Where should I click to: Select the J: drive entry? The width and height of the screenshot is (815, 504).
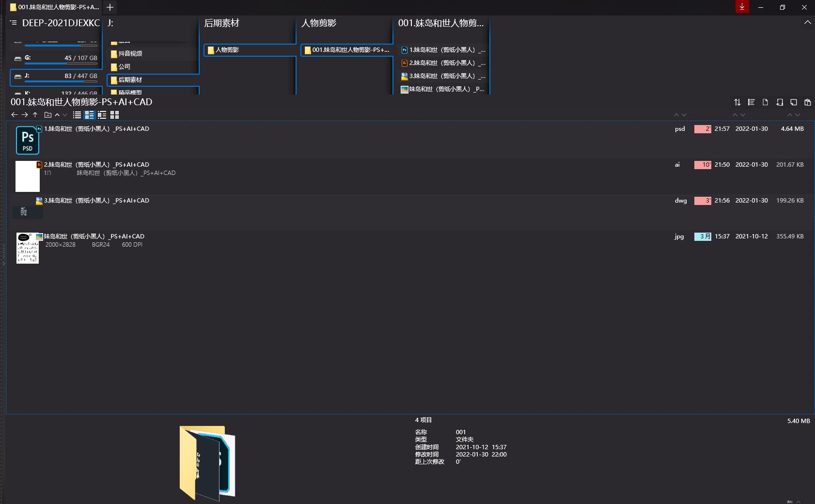click(x=56, y=76)
